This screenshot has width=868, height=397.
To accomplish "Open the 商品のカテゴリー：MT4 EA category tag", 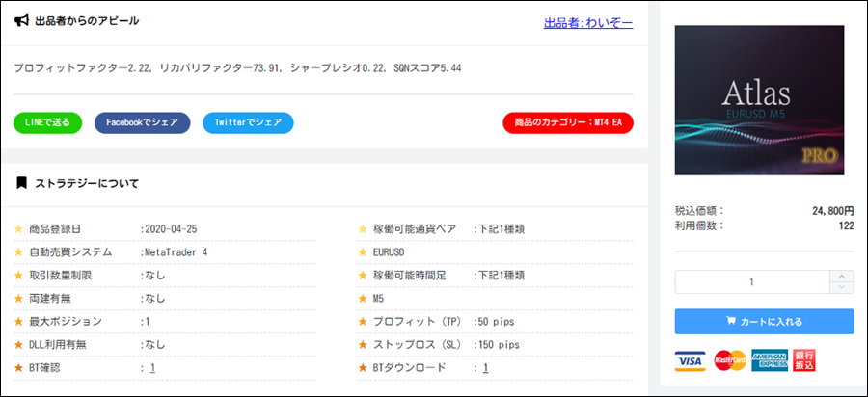I will coord(568,122).
